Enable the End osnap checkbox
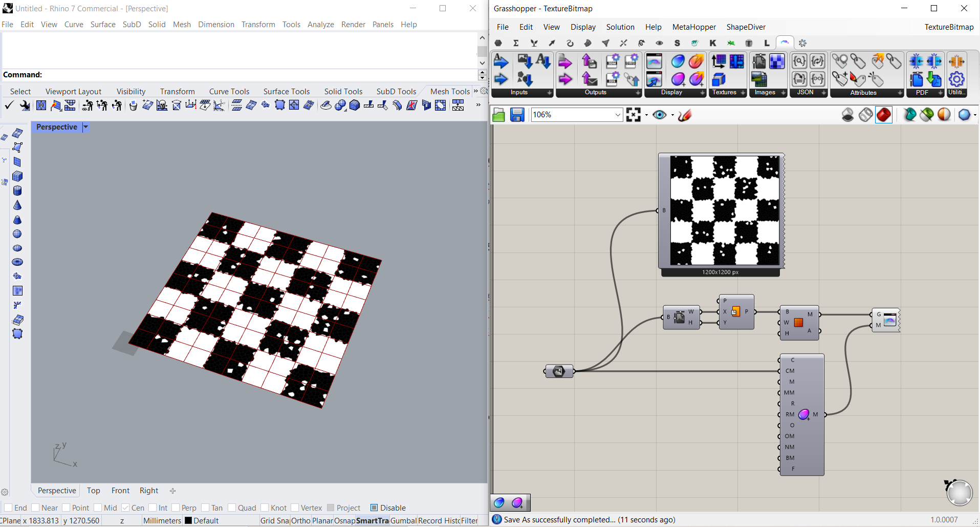Viewport: 980px width, 527px height. pos(9,508)
